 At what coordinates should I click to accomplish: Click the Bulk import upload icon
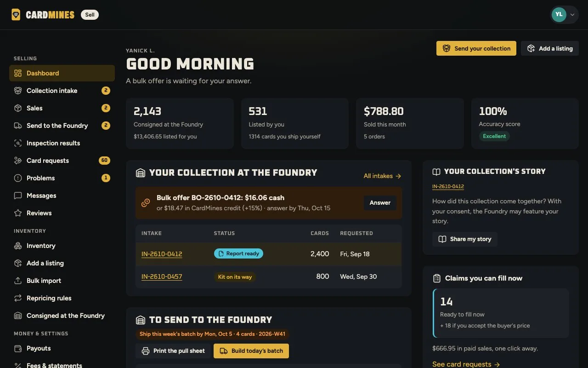(18, 281)
